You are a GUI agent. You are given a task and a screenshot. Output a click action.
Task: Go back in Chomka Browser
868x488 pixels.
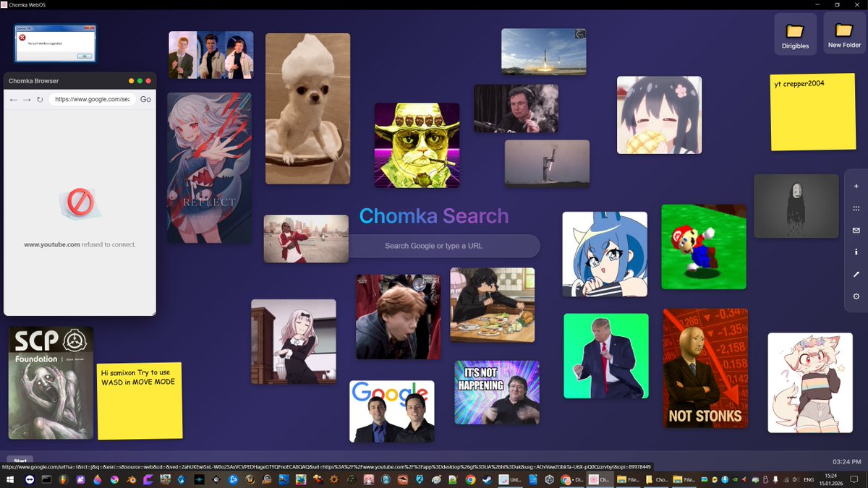14,99
